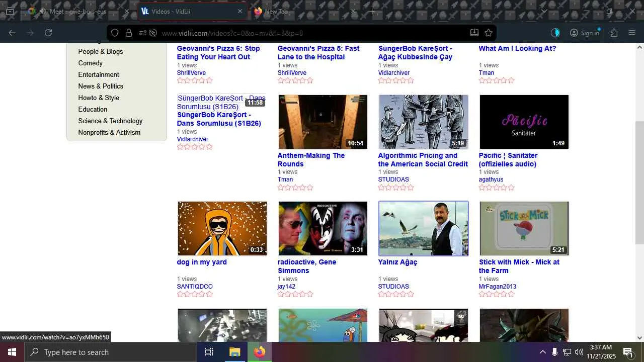The image size is (644, 362).
Task: Reload the current VidLii page
Action: coord(48,33)
